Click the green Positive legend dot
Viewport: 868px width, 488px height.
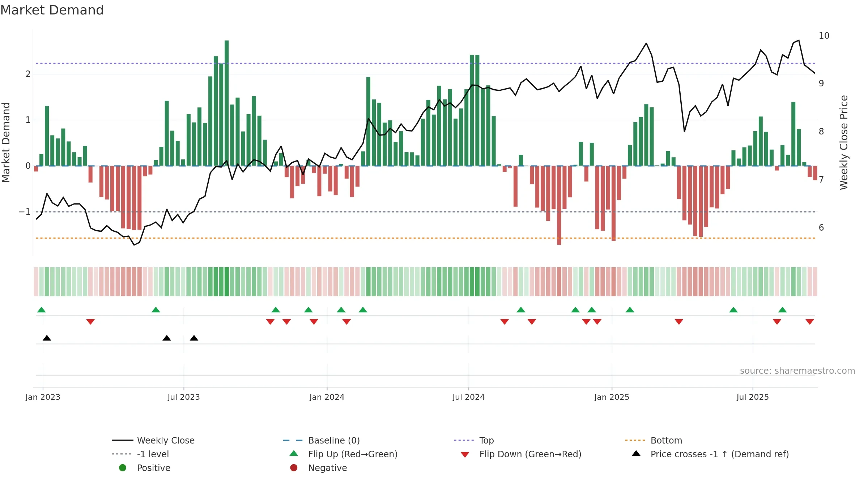tap(123, 468)
